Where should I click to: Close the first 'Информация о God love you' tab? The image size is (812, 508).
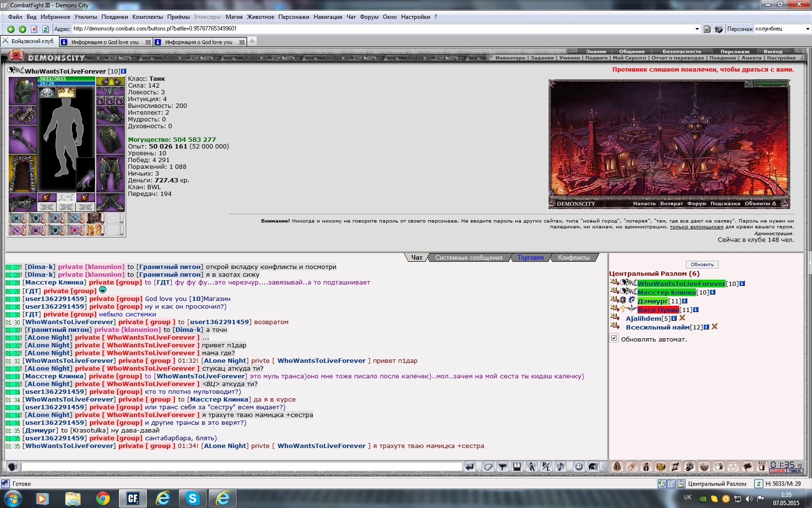pyautogui.click(x=148, y=42)
